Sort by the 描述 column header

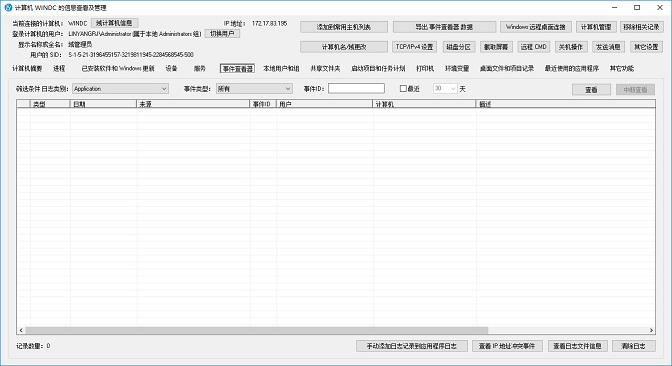pos(565,104)
